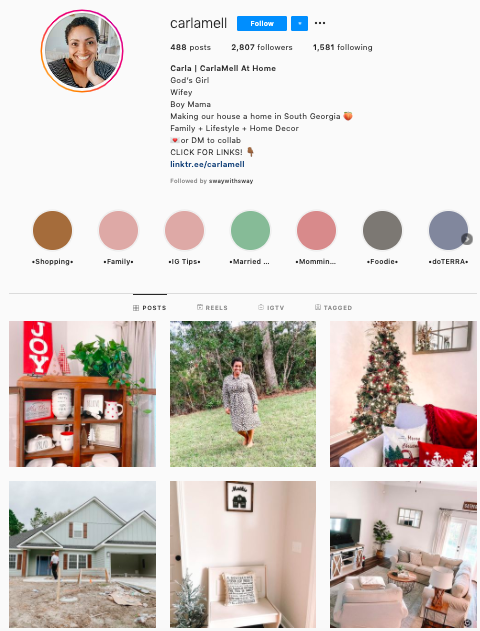Open the Tagged tab

(334, 307)
